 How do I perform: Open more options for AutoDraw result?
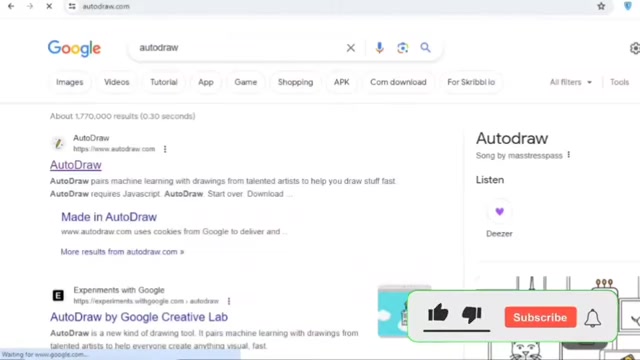tap(165, 149)
